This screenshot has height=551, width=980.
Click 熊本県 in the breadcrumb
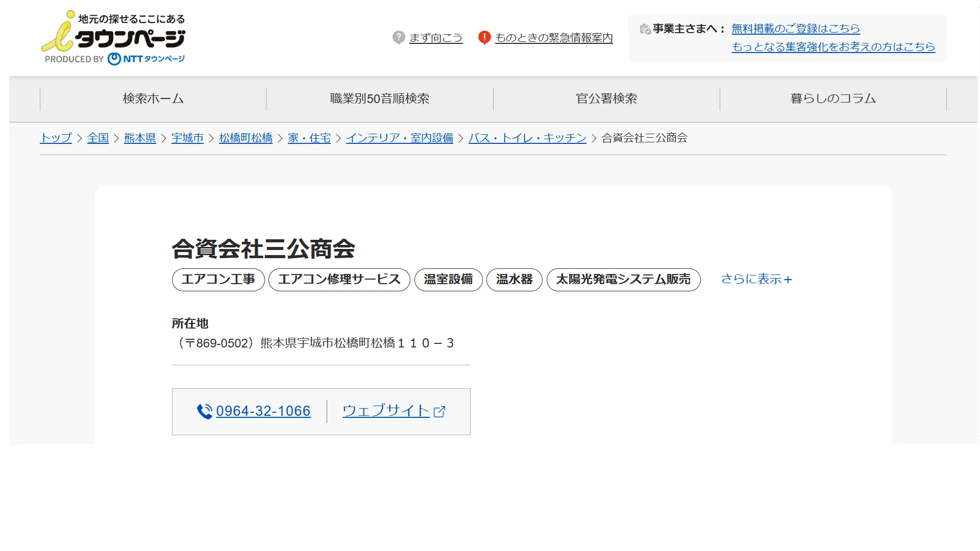pyautogui.click(x=140, y=138)
